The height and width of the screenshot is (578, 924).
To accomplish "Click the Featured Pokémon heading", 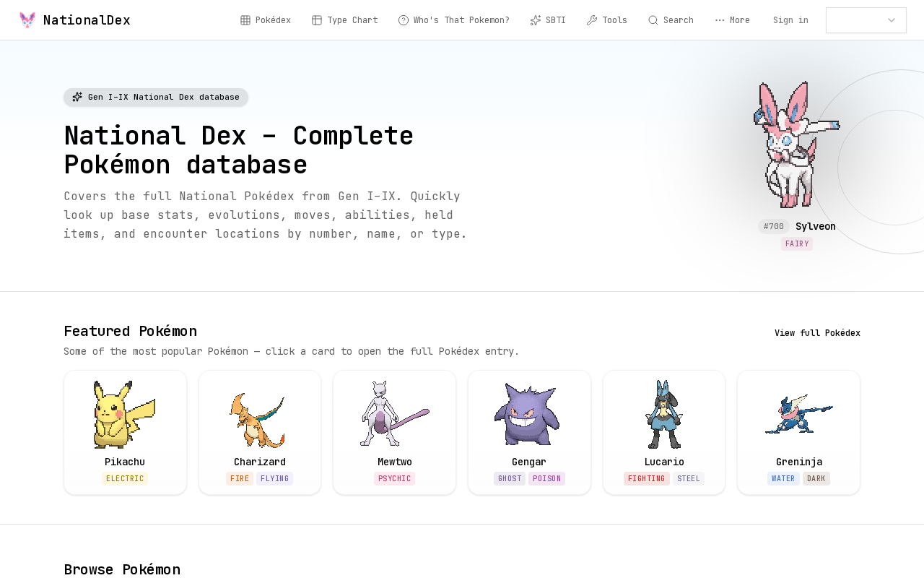I will [130, 331].
